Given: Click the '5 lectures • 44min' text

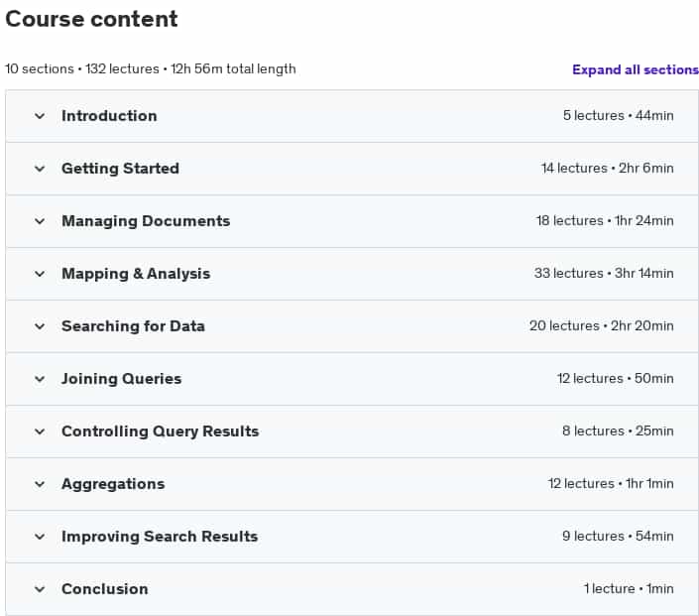Looking at the screenshot, I should tap(618, 115).
